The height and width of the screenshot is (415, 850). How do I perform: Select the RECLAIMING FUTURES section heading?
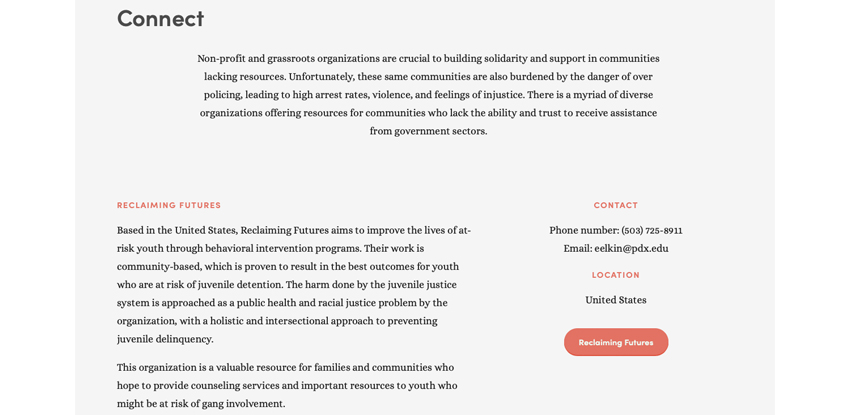pos(169,205)
